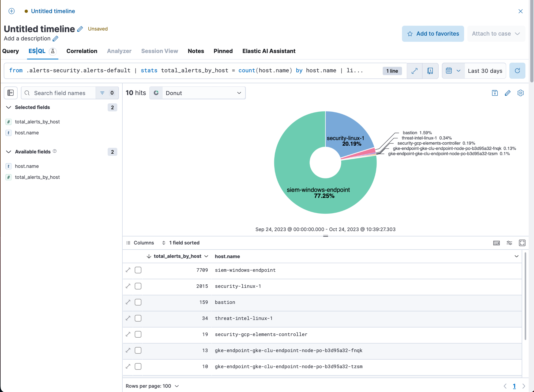Edit the description pencil icon
Screen dimensions: 534x392
click(55, 39)
